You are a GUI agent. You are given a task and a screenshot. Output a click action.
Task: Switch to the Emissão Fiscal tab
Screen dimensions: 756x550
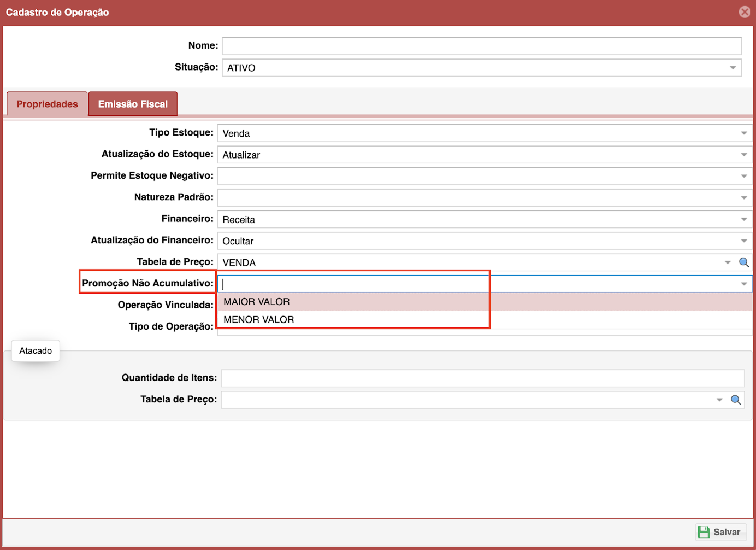tap(133, 104)
